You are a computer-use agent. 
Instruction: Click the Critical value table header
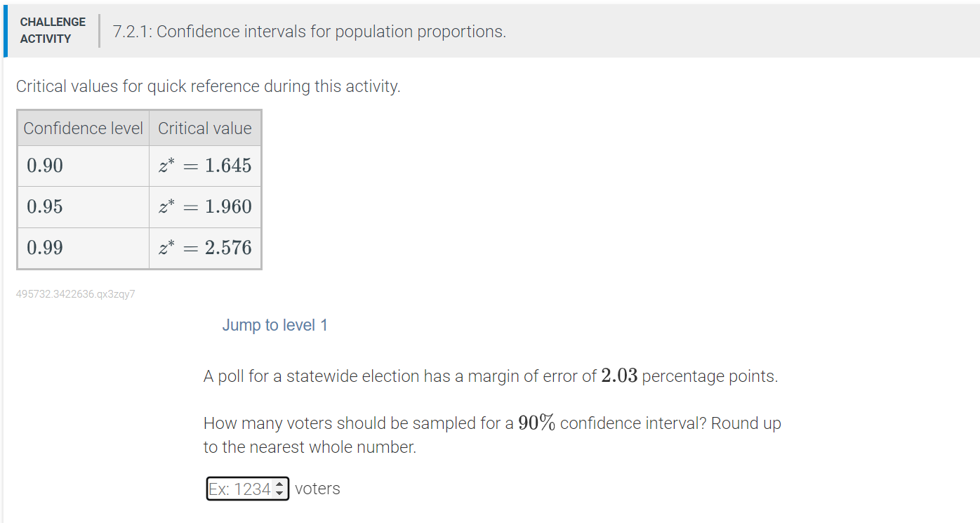click(204, 128)
